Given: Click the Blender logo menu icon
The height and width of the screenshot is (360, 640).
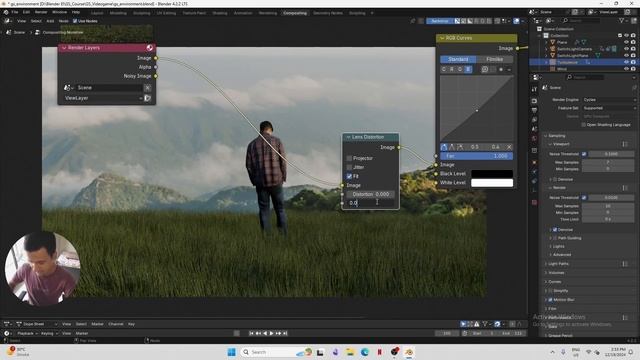Looking at the screenshot, I should (6, 12).
